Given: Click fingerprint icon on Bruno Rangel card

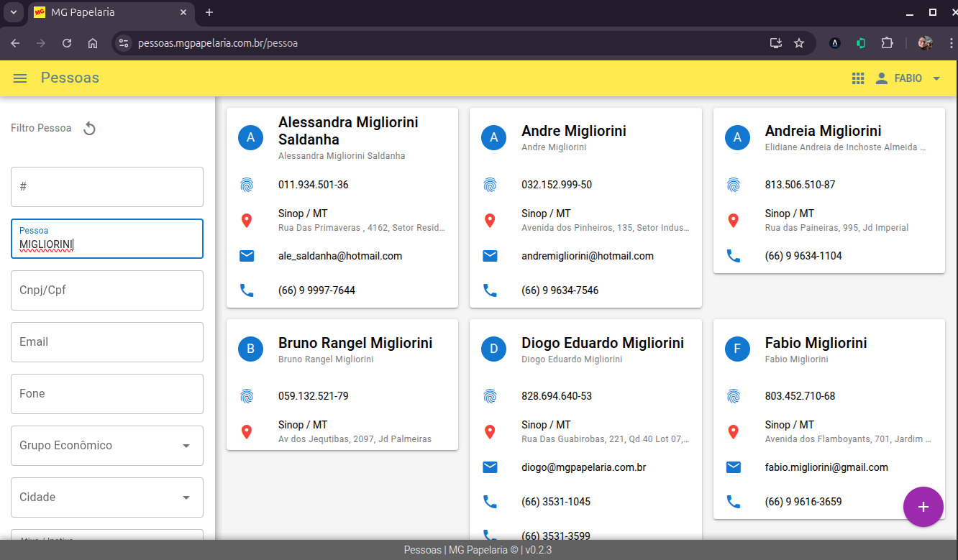Looking at the screenshot, I should coord(247,396).
